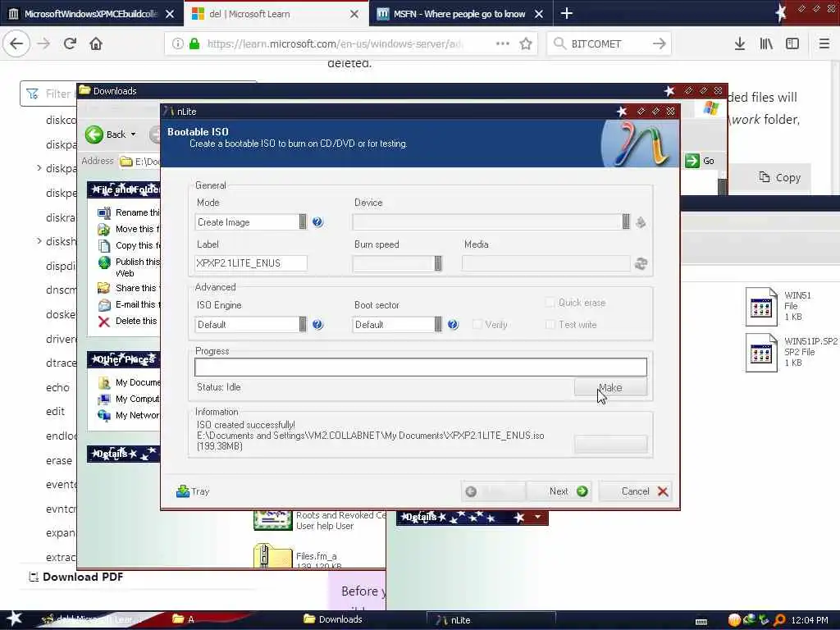The height and width of the screenshot is (630, 840).
Task: Click Copy this file task
Action: [x=128, y=245]
